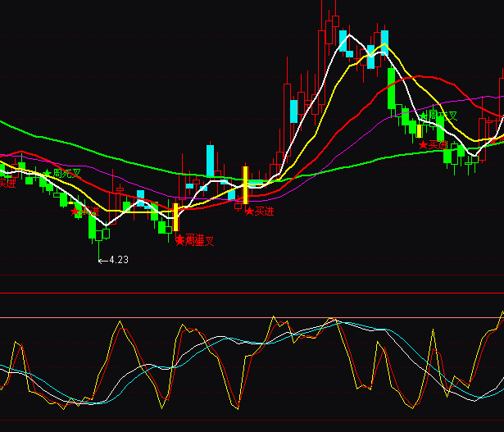The height and width of the screenshot is (432, 504).
Task: Click the green candle directly above the 4.23 low
Action: tap(92, 226)
